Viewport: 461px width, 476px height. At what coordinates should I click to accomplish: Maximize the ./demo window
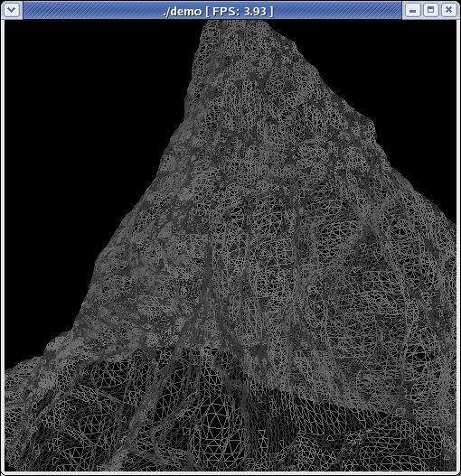click(430, 10)
